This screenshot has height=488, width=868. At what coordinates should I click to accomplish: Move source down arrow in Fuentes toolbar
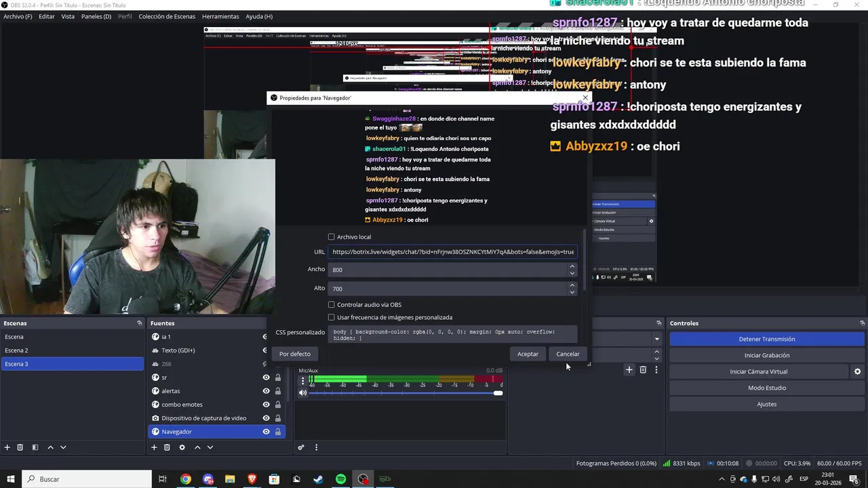point(210,447)
